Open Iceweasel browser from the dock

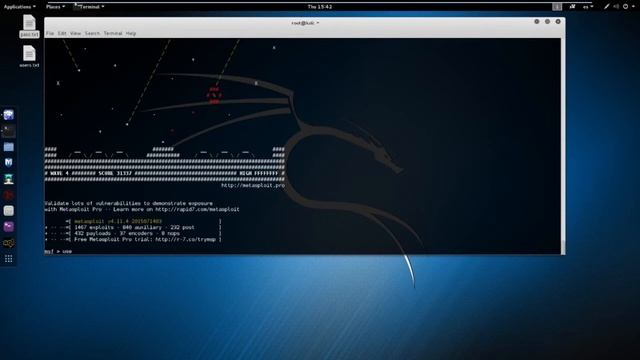9,115
